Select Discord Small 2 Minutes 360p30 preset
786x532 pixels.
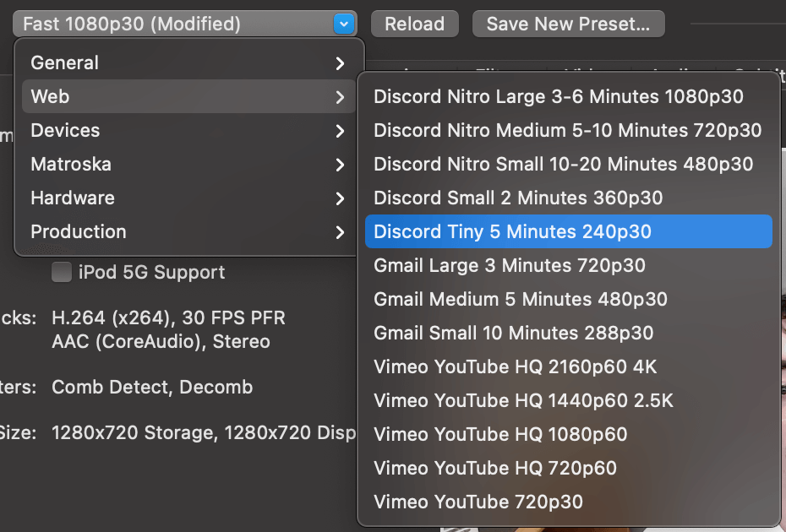click(x=518, y=198)
